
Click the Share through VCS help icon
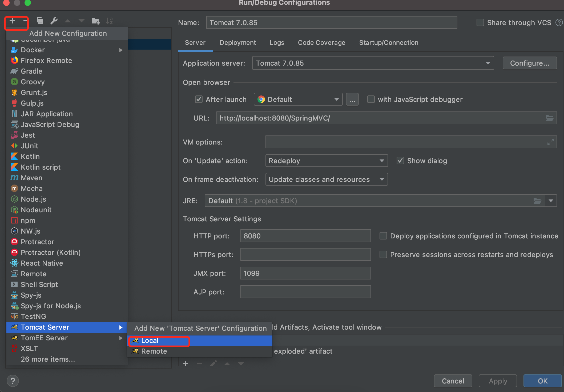(559, 23)
